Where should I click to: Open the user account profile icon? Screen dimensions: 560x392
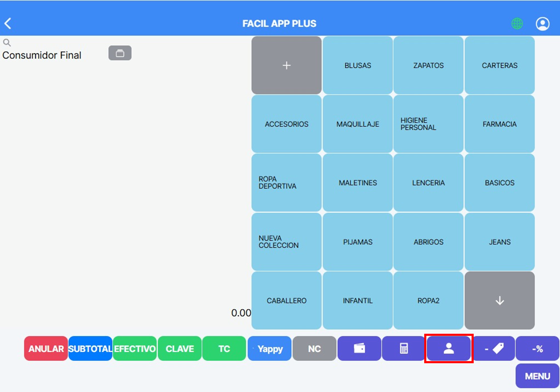point(542,24)
